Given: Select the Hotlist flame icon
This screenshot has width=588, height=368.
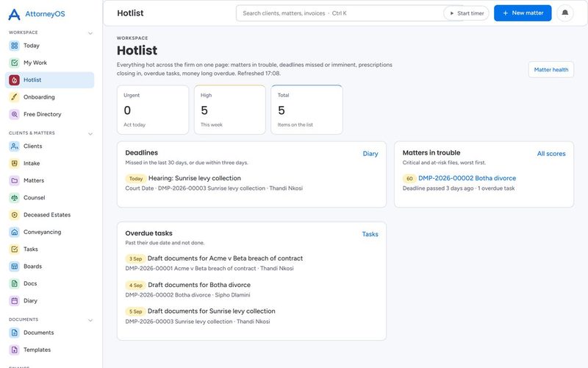Looking at the screenshot, I should pos(14,80).
